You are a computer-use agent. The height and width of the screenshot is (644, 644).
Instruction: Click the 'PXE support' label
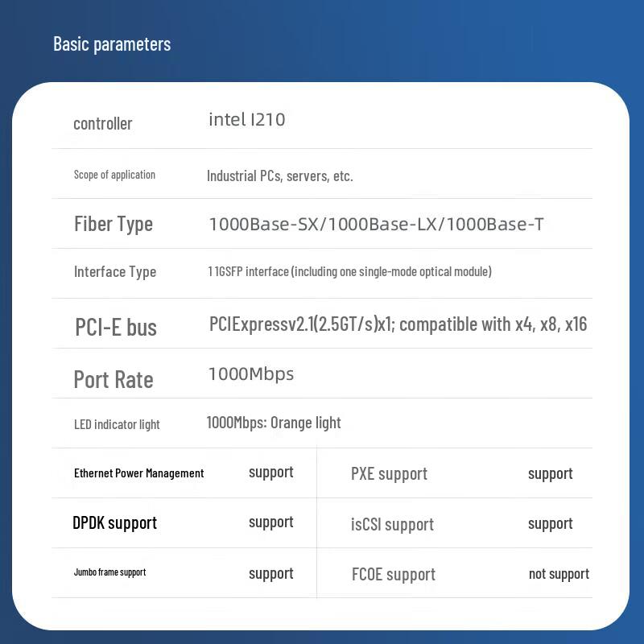point(389,474)
